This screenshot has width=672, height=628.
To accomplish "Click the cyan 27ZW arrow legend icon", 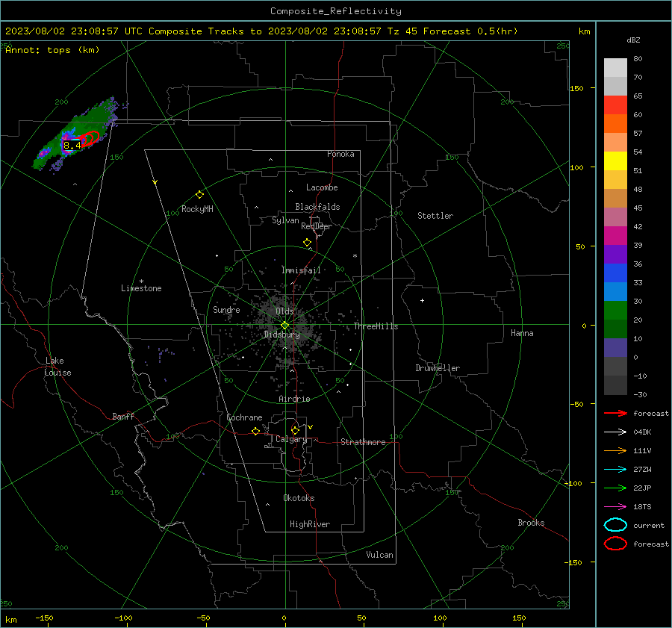I will [615, 470].
